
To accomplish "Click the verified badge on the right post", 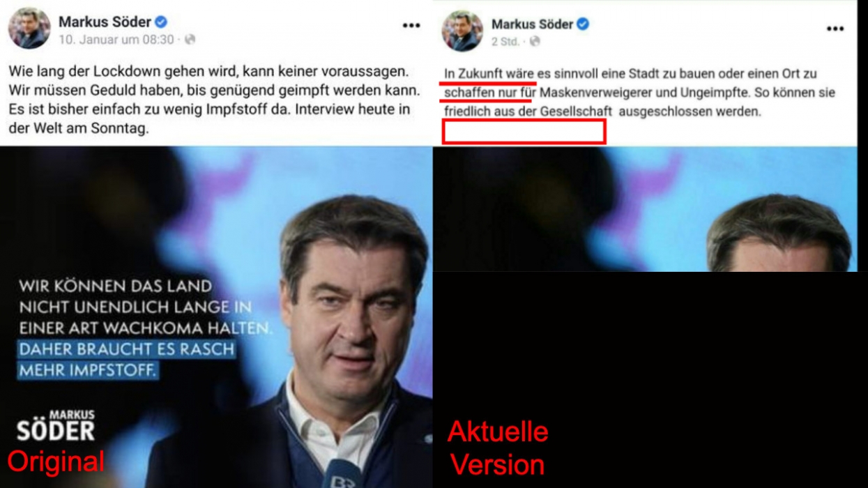I will pos(583,24).
